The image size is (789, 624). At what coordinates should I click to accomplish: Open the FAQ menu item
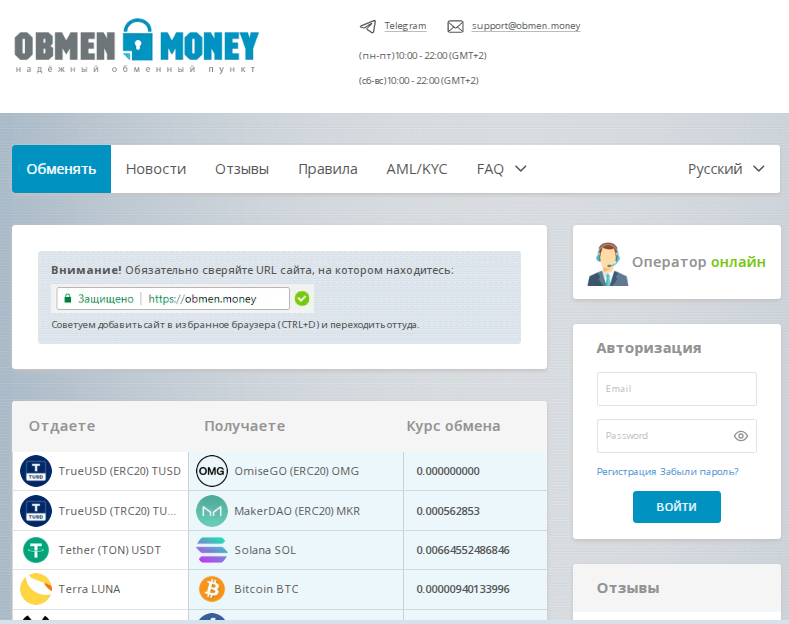490,169
